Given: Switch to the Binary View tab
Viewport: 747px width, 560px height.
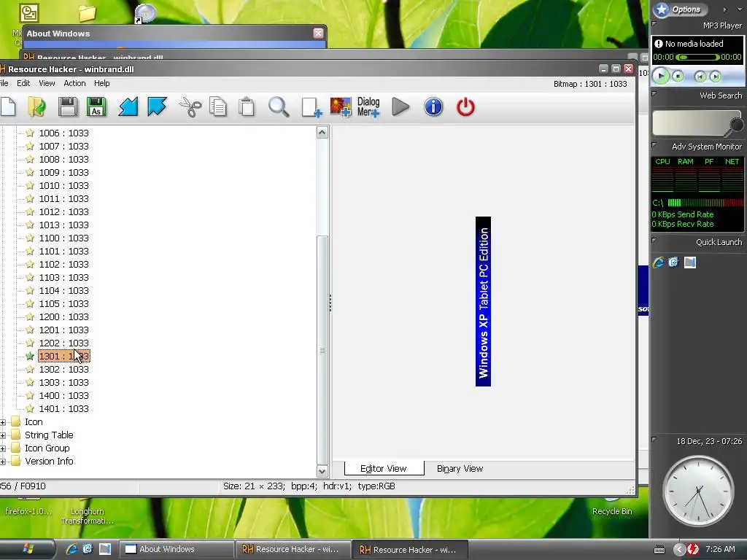Looking at the screenshot, I should (460, 469).
